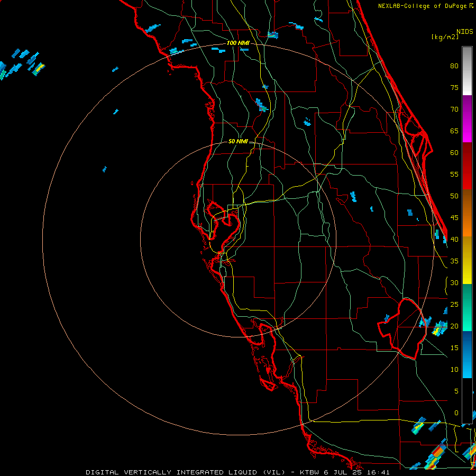Click the 100 NMI range ring label

[x=238, y=43]
